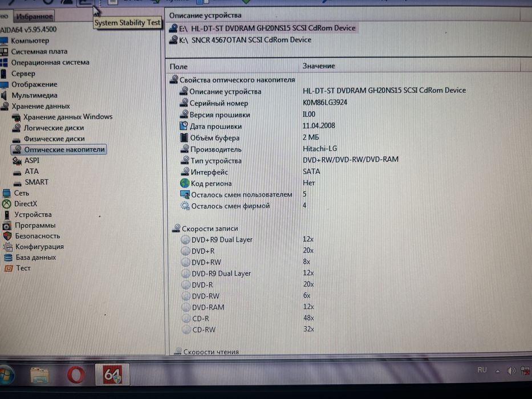Launch Opera browser from taskbar
532x399 pixels.
76,374
